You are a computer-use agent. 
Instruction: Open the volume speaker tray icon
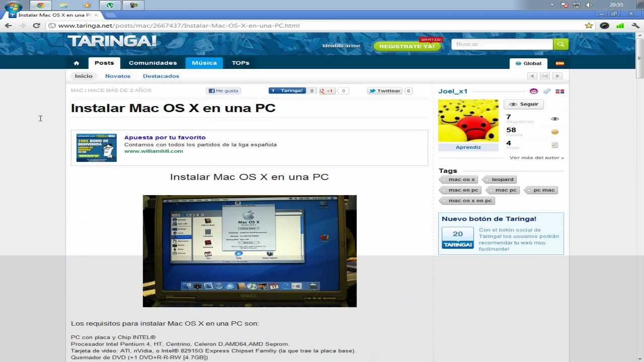[x=589, y=5]
